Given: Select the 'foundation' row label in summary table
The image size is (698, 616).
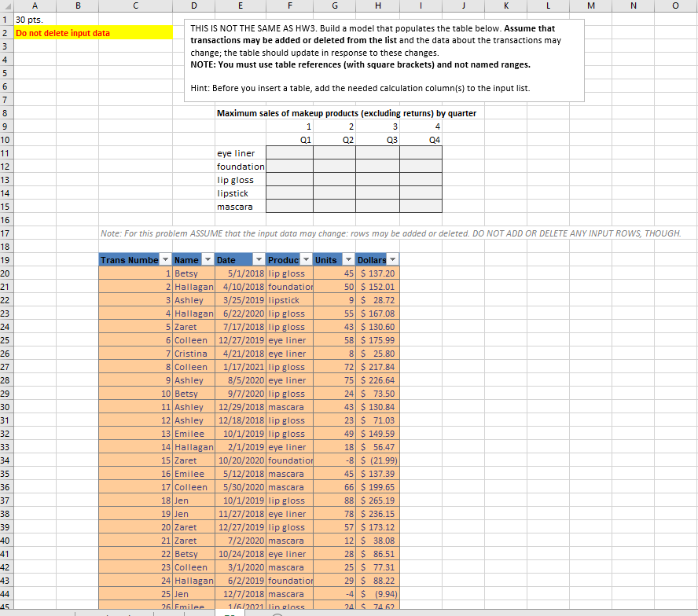Looking at the screenshot, I should click(241, 167).
